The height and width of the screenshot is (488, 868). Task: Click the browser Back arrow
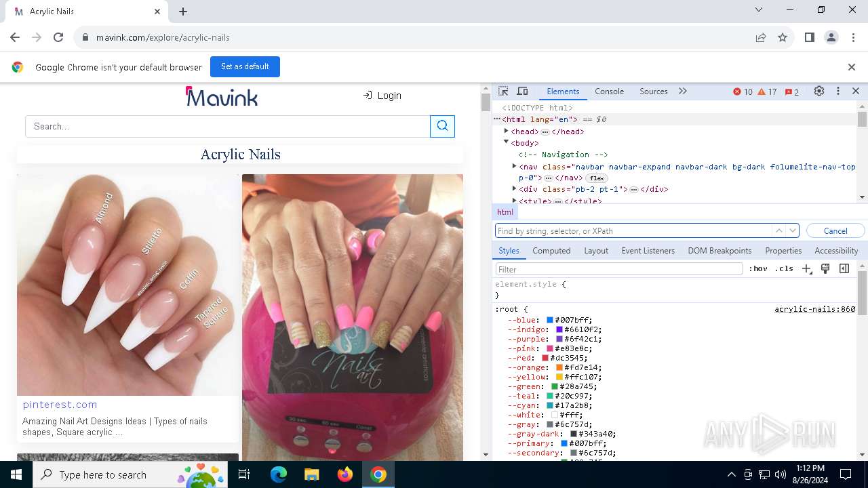(15, 37)
